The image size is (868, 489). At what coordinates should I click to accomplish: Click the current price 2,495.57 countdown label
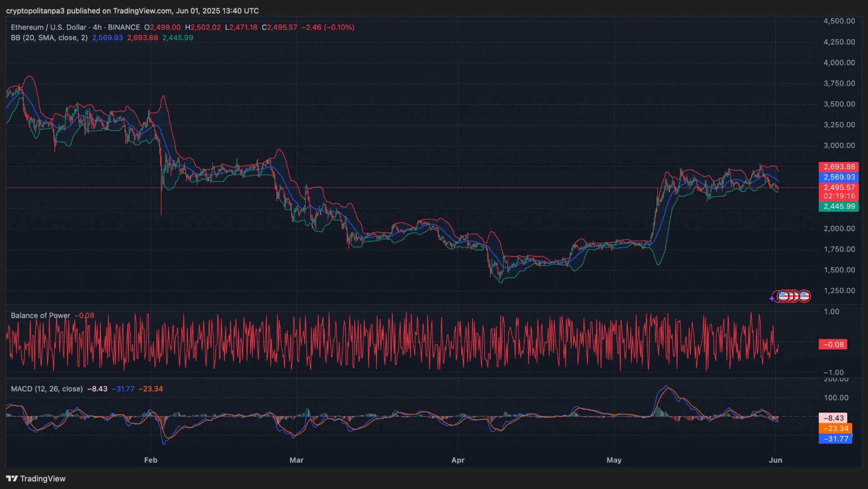(839, 192)
